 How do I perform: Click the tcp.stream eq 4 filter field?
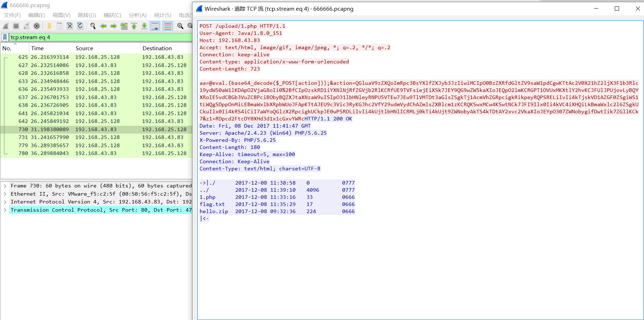pyautogui.click(x=101, y=37)
